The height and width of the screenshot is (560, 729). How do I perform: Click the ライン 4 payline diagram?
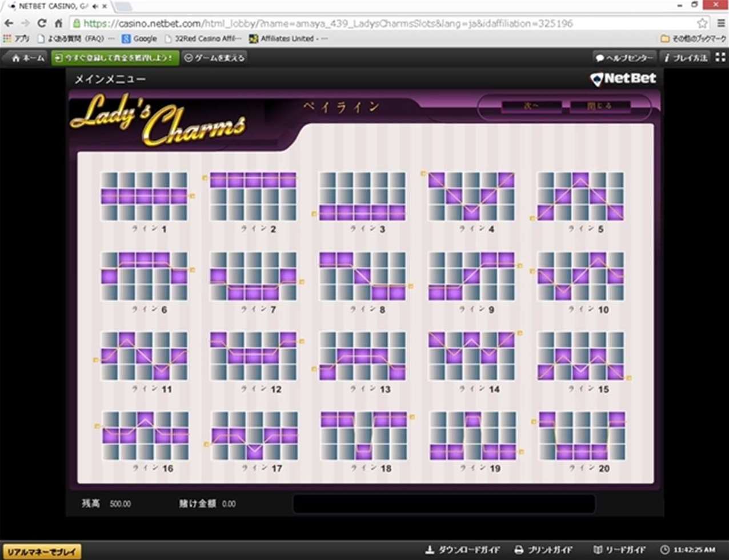click(471, 196)
